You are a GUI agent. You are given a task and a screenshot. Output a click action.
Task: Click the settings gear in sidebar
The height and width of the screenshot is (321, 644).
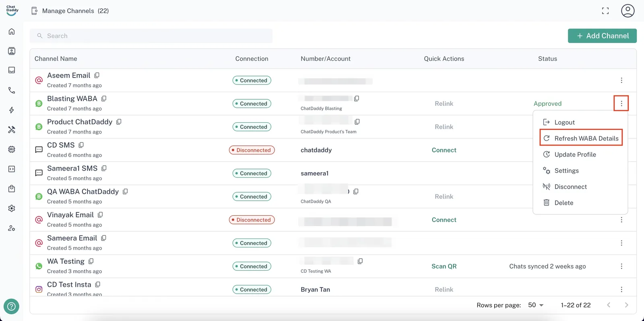(x=12, y=208)
